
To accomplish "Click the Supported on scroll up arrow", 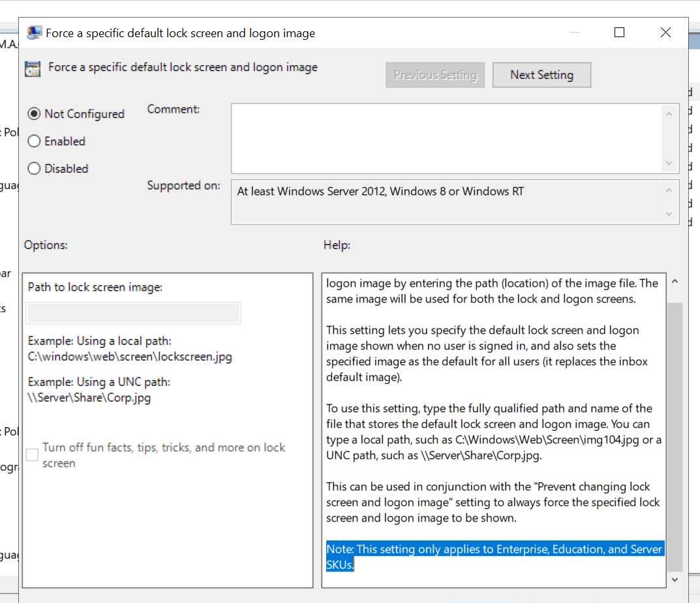I will click(669, 190).
